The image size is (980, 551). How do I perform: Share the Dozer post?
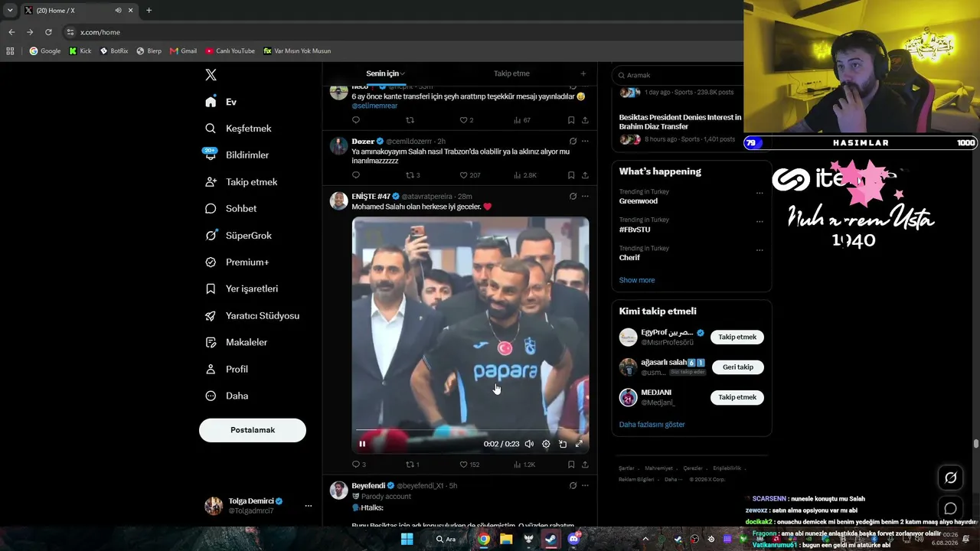(x=585, y=175)
